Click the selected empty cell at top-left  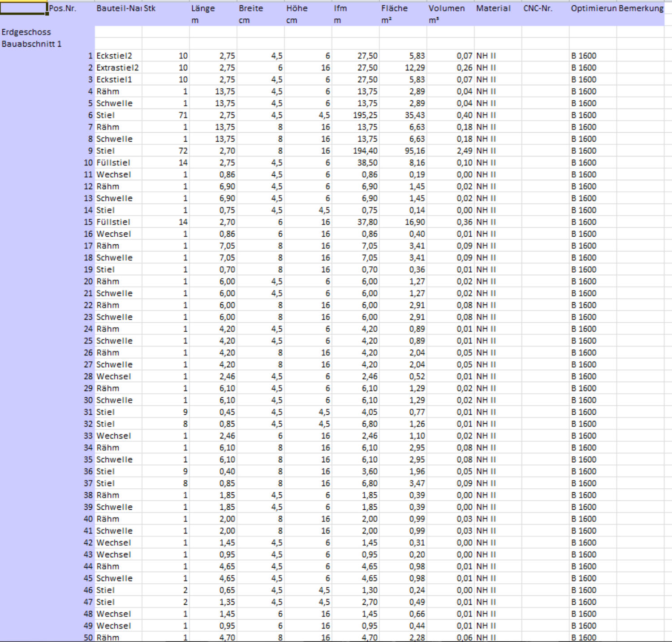click(23, 8)
